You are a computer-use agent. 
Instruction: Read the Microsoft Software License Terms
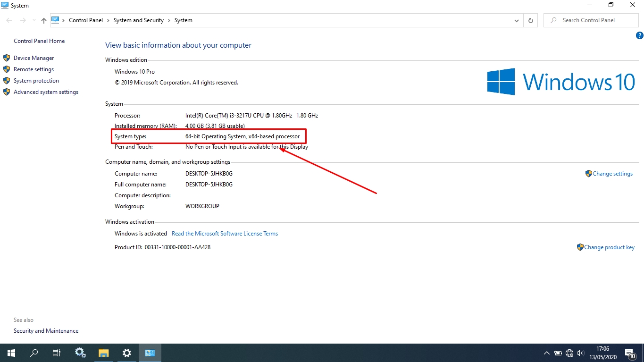[x=225, y=234]
